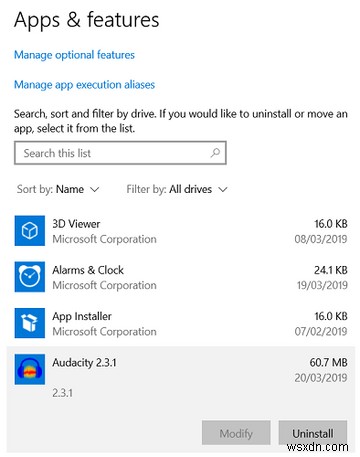
Task: Click the Audacity headphones icon
Action: tap(30, 369)
